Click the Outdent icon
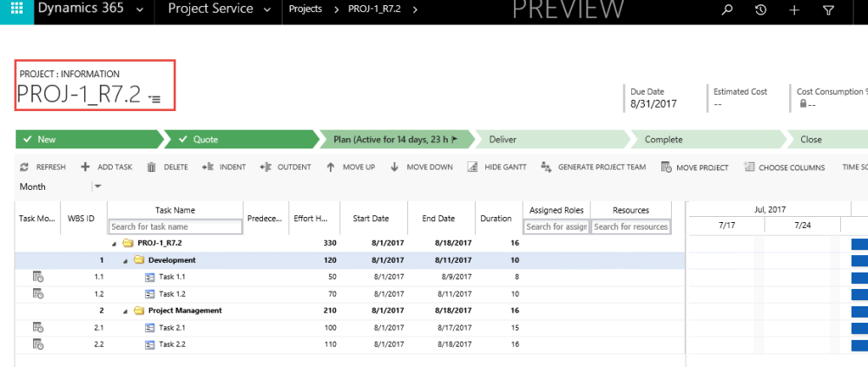The width and height of the screenshot is (868, 367). coord(265,167)
